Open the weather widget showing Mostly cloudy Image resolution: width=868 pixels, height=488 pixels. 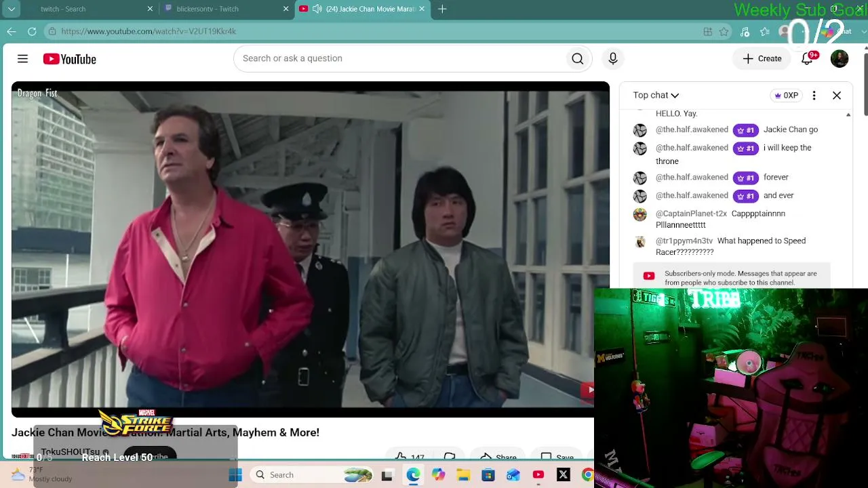pyautogui.click(x=42, y=474)
